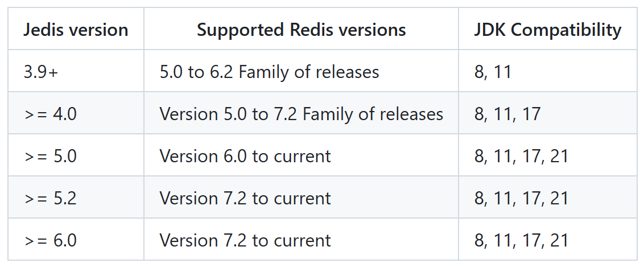Viewport: 644px width, 267px height.
Task: Select the Supported Redis versions header
Action: pyautogui.click(x=301, y=30)
